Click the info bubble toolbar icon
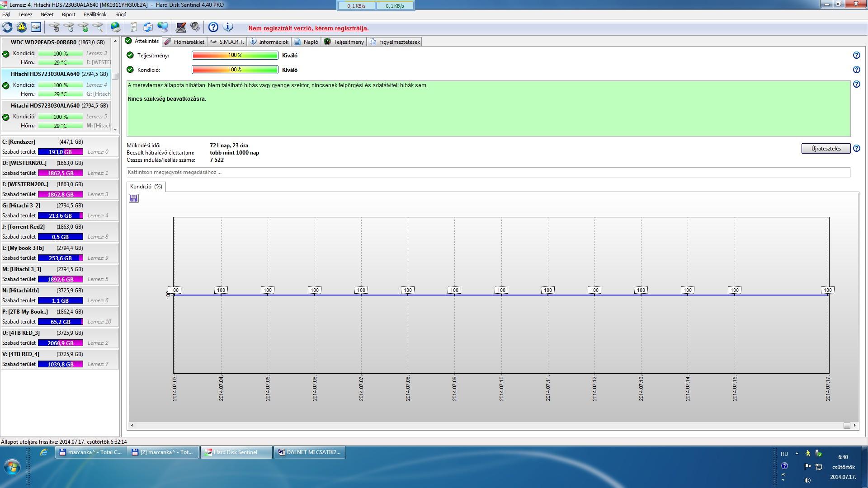 click(228, 27)
